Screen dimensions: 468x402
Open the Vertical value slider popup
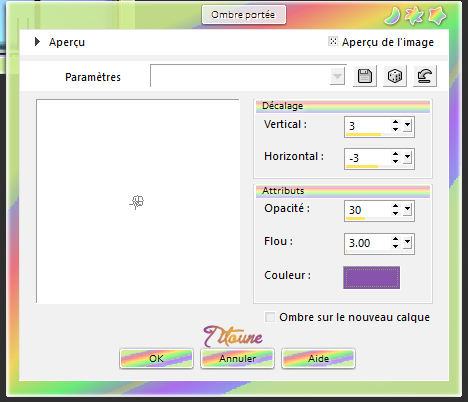click(407, 126)
